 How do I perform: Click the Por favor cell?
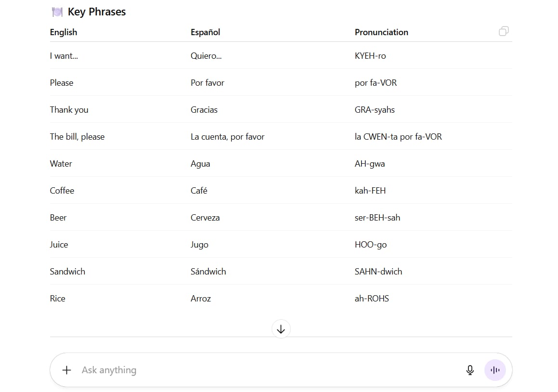click(208, 83)
